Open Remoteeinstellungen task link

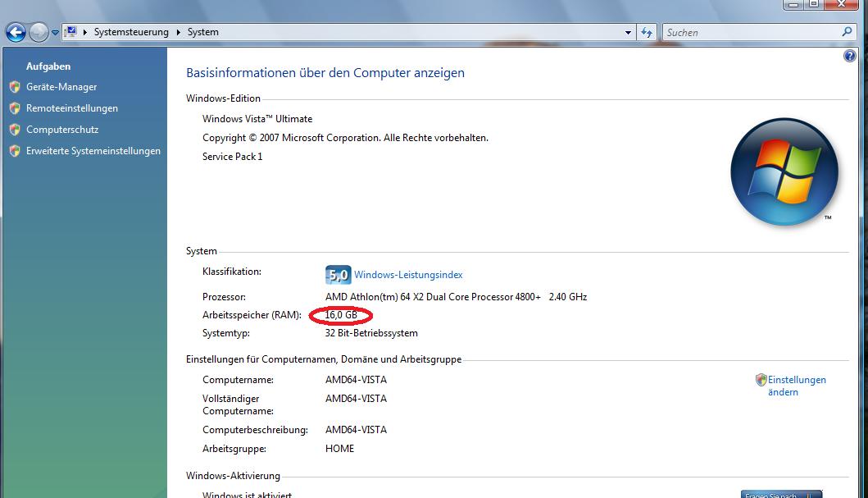click(x=72, y=108)
